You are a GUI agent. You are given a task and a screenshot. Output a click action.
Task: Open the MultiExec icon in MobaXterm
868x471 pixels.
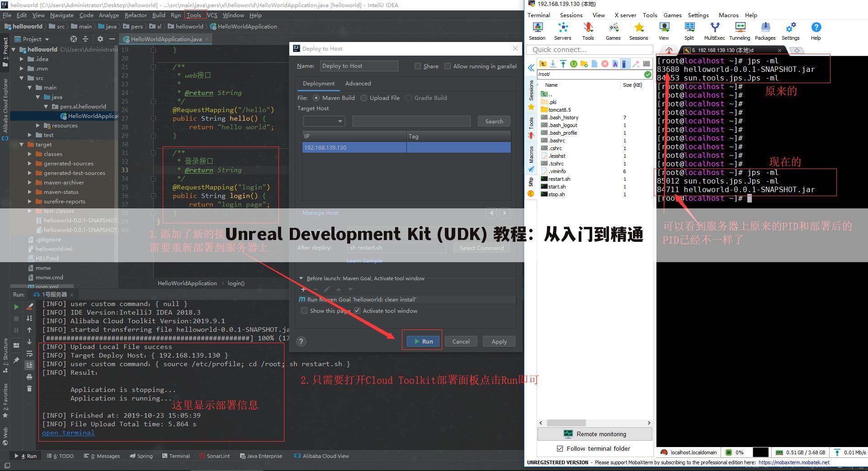714,31
